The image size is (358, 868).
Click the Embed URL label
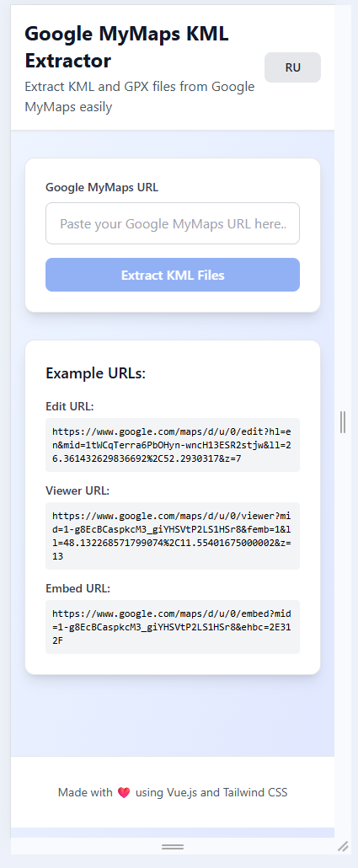(x=78, y=588)
